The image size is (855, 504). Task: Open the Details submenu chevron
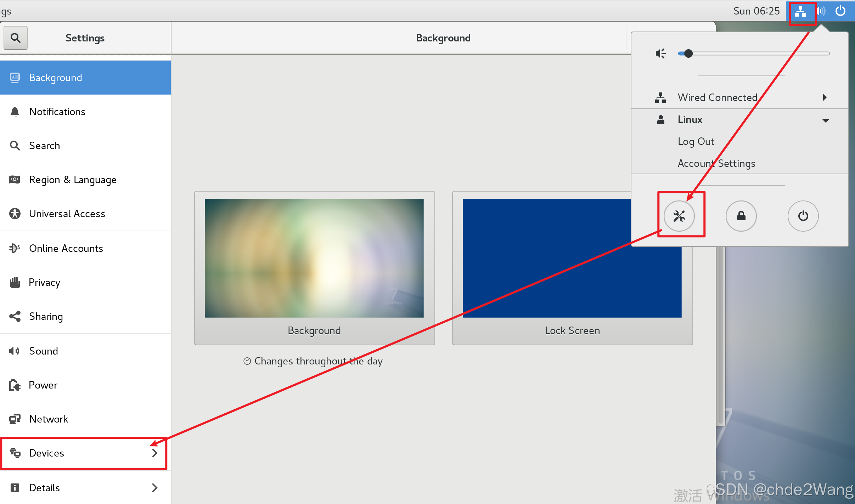coord(154,488)
